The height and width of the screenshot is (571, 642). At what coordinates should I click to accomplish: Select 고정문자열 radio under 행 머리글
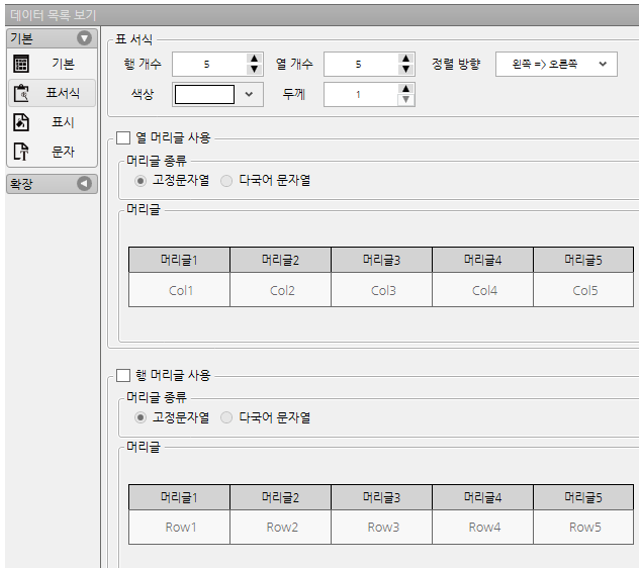tap(140, 418)
